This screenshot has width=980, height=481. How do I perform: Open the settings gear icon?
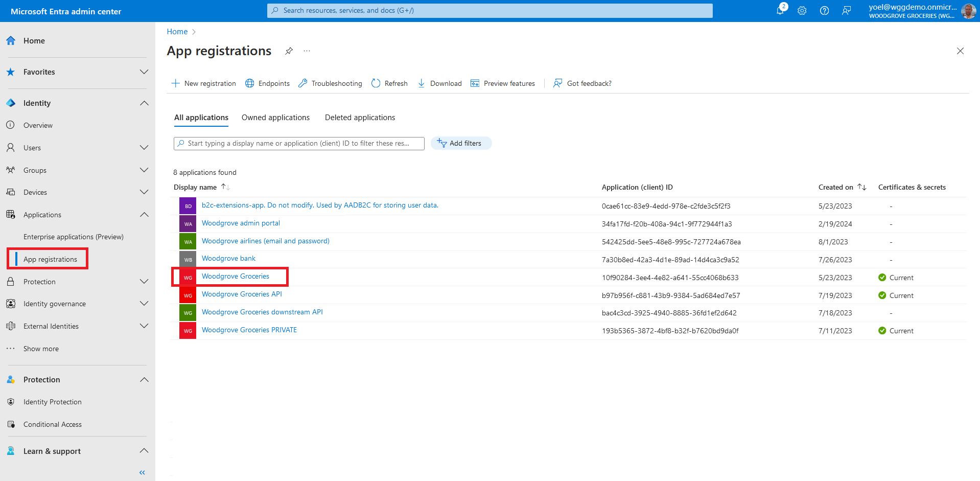coord(802,11)
